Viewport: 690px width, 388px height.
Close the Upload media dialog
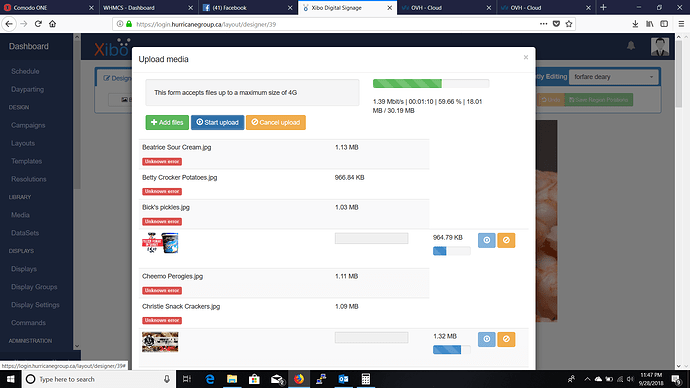click(x=525, y=57)
